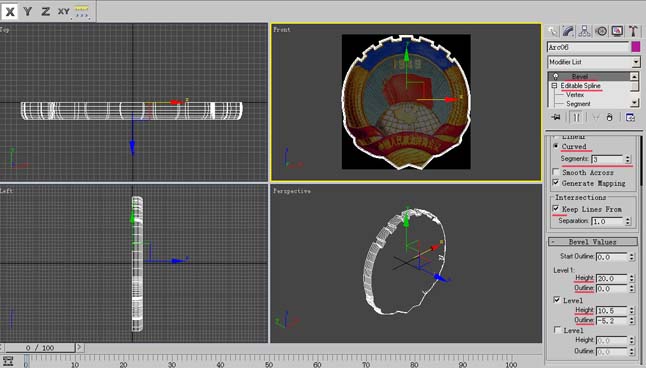
Task: Open the Modify command panel tab
Action: pyautogui.click(x=569, y=31)
